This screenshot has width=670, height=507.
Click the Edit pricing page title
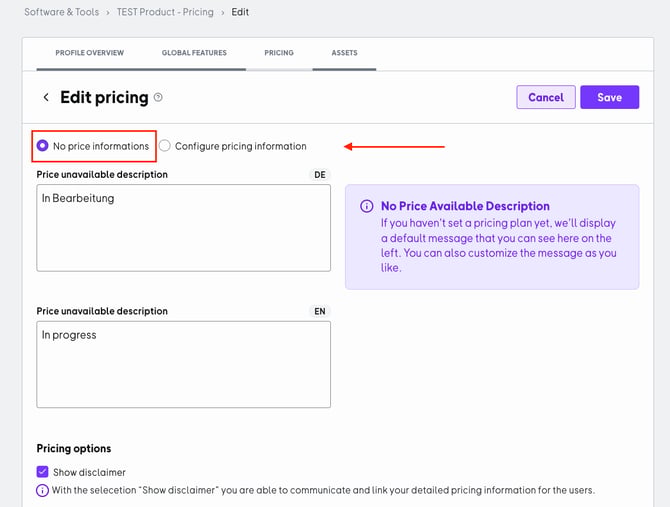[x=104, y=97]
